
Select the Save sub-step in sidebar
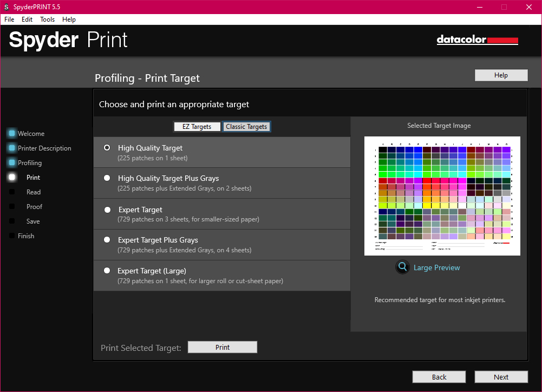coord(33,221)
